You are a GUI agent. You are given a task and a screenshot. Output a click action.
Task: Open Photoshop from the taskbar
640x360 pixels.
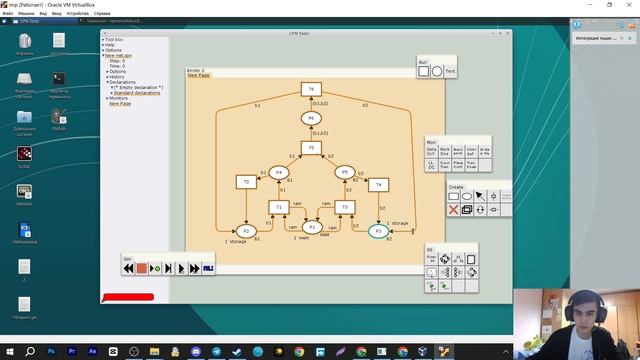[51, 351]
